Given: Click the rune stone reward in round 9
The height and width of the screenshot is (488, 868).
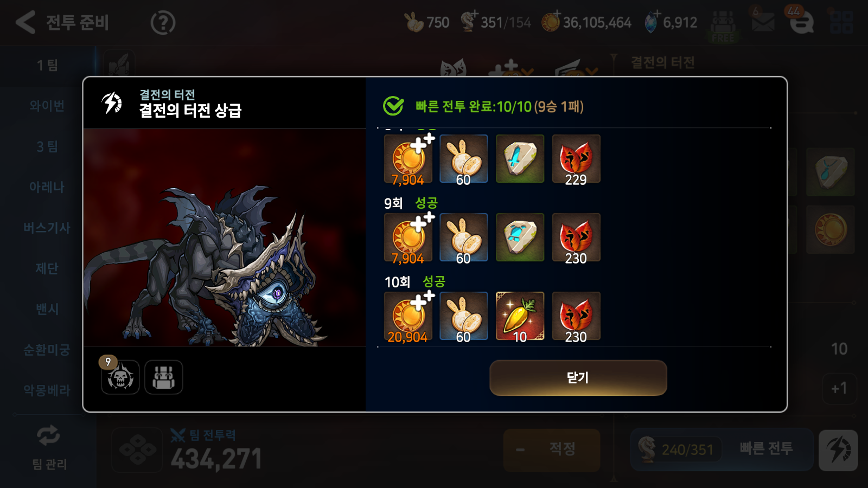Looking at the screenshot, I should pos(520,237).
